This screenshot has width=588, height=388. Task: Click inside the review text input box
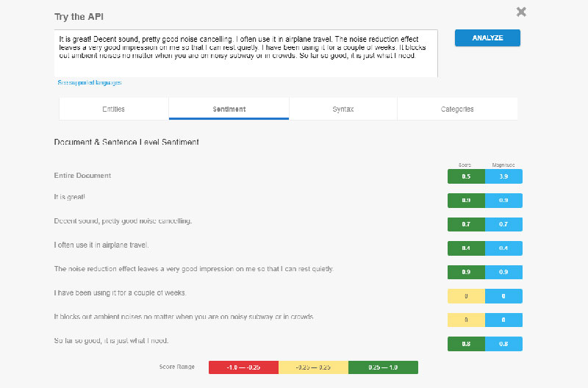coord(245,54)
